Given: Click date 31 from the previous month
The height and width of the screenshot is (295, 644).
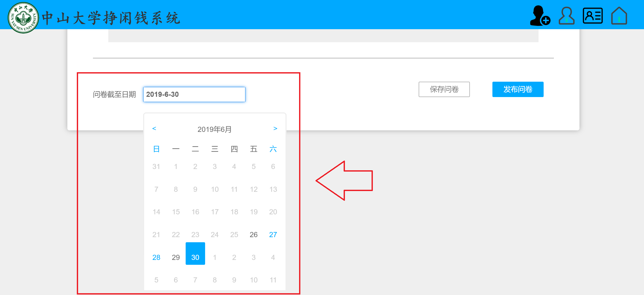Looking at the screenshot, I should (x=156, y=166).
